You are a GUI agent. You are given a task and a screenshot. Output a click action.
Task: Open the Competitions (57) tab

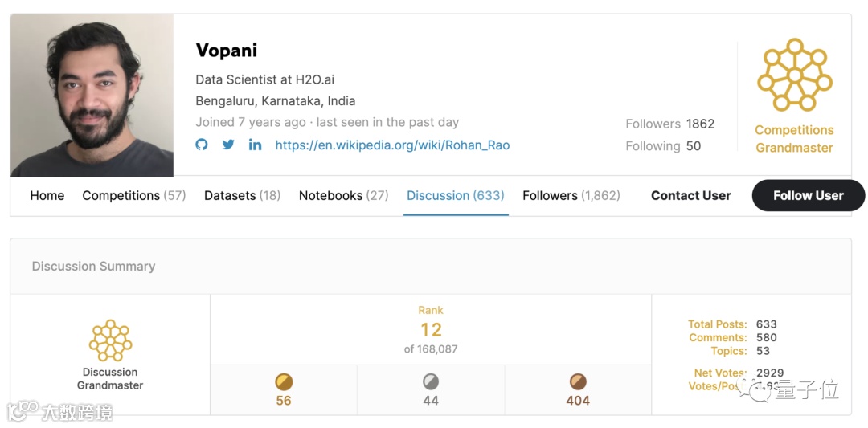133,195
